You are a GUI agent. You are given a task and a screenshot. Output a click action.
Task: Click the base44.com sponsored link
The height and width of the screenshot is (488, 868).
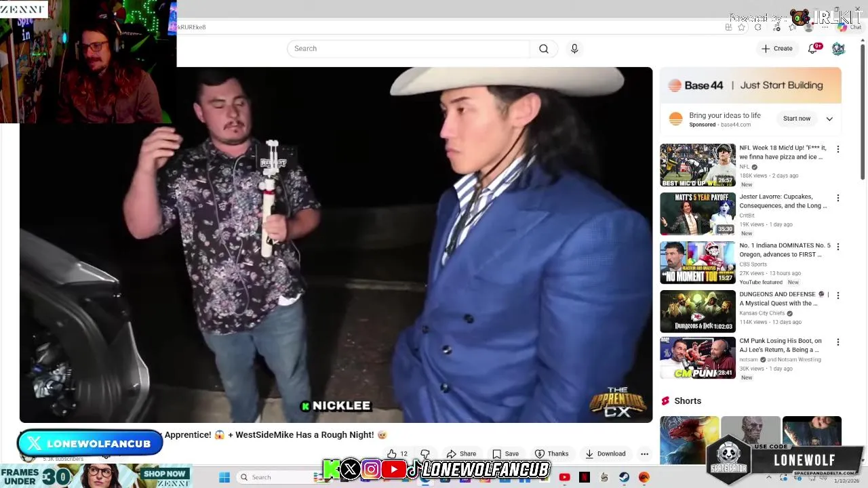tap(735, 125)
